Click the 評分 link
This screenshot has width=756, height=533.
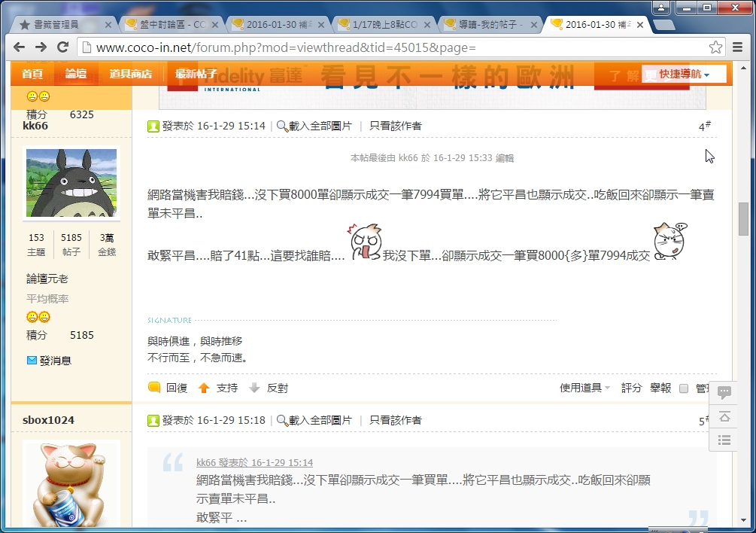(x=631, y=388)
